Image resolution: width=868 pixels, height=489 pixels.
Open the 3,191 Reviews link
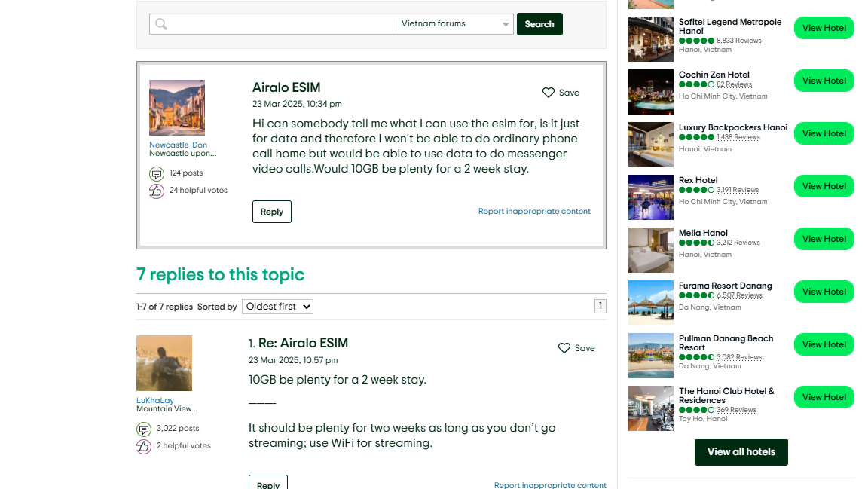pyautogui.click(x=738, y=189)
